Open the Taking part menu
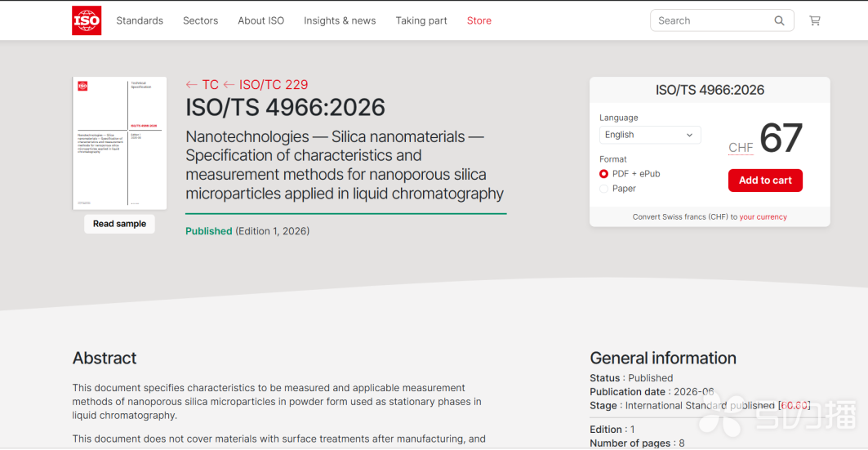 click(421, 20)
